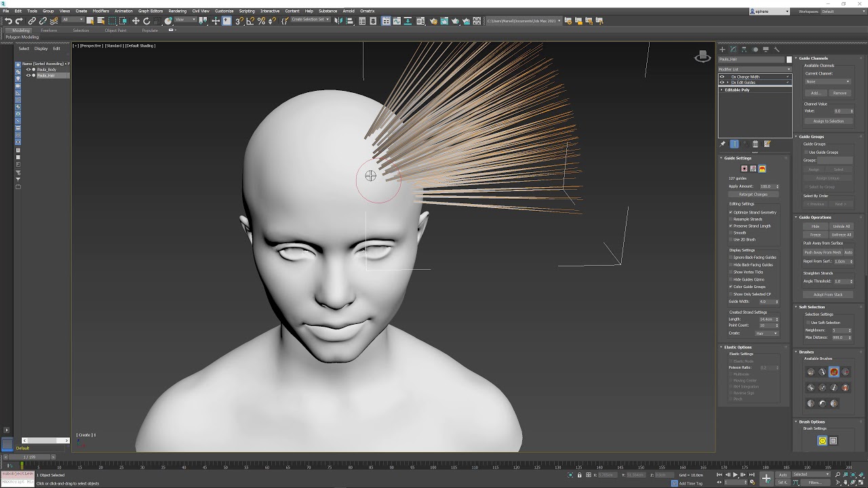The image size is (868, 488).
Task: Open the Rendering menu
Action: [x=177, y=11]
